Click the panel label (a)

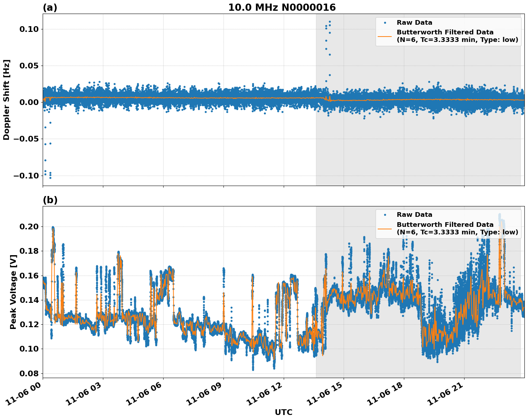coord(49,6)
